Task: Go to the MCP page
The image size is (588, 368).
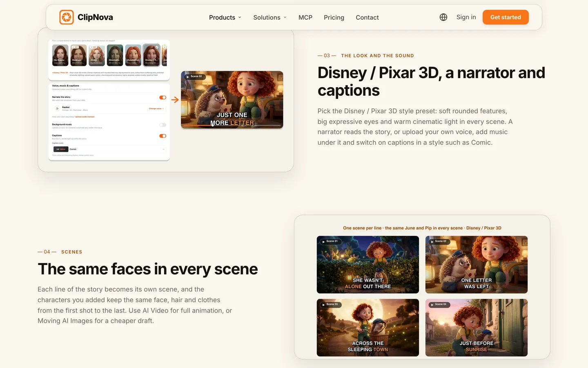Action: [x=305, y=17]
